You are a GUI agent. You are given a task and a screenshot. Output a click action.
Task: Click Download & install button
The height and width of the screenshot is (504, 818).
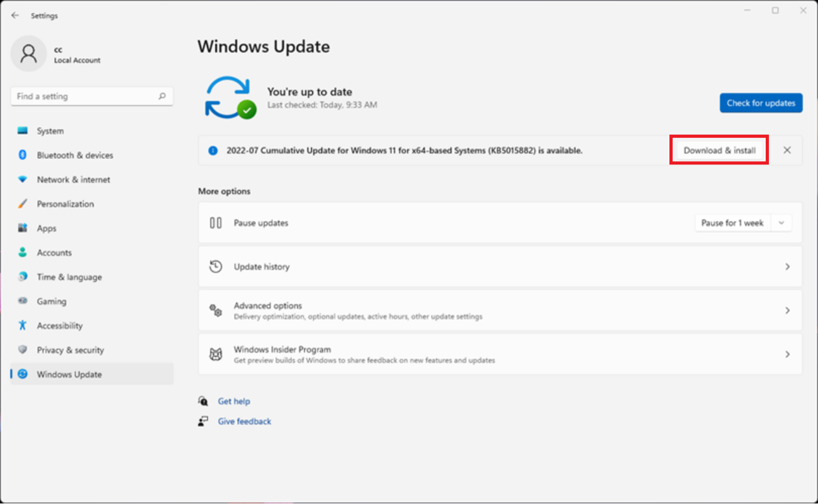[719, 150]
